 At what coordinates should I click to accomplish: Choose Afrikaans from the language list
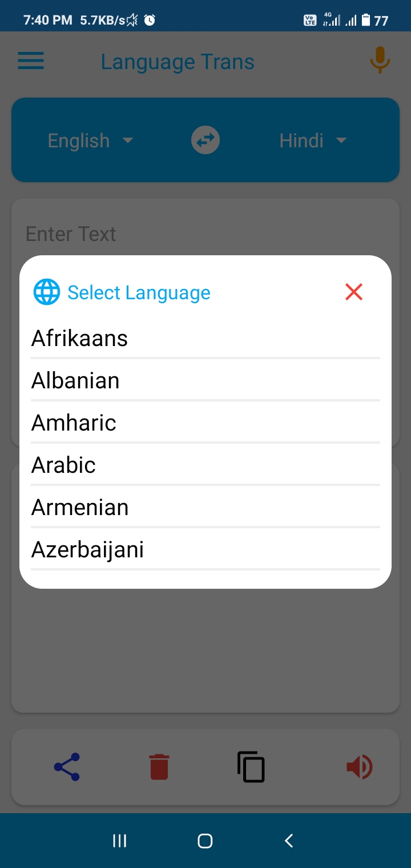pos(205,338)
